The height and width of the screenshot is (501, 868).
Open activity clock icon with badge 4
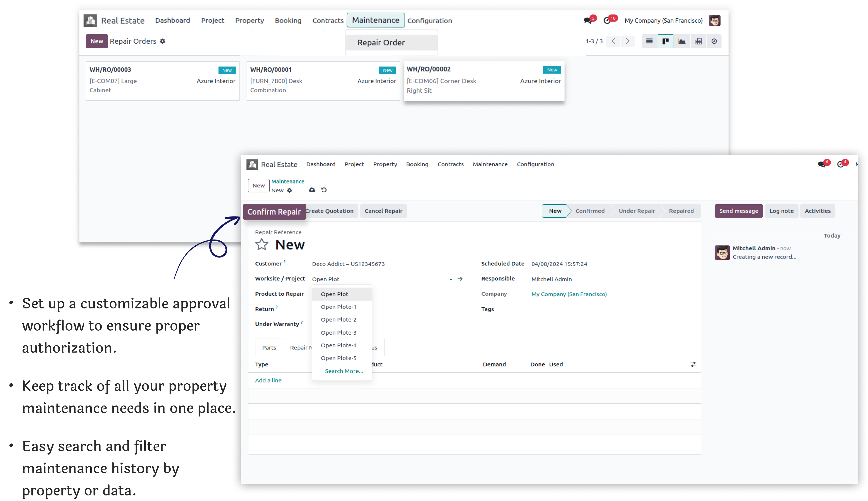click(x=841, y=164)
